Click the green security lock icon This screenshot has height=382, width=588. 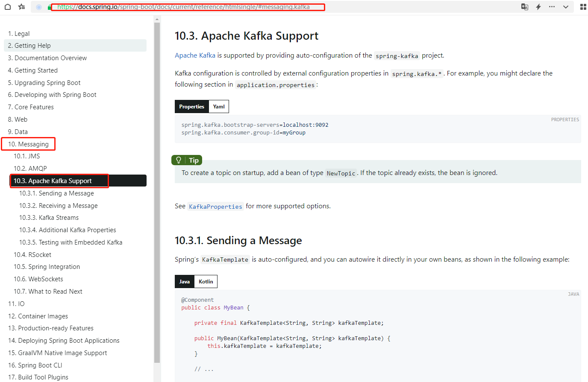point(50,7)
